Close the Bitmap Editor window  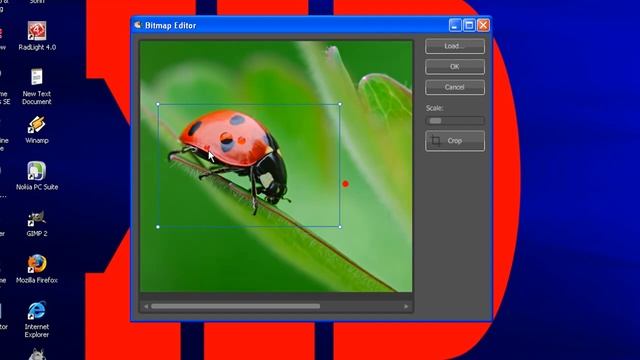pos(483,25)
